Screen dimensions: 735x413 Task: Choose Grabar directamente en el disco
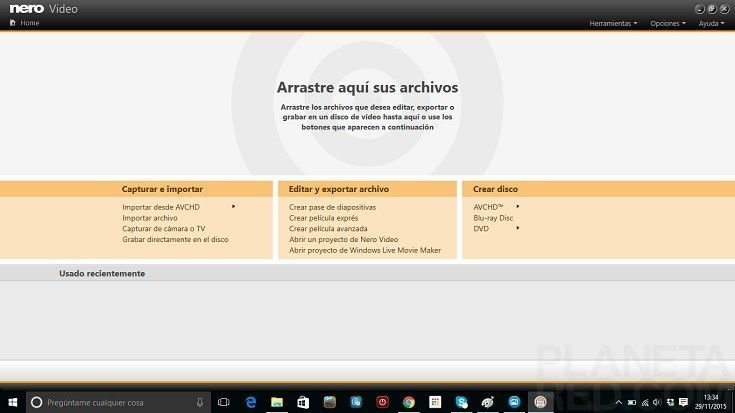[x=175, y=240]
